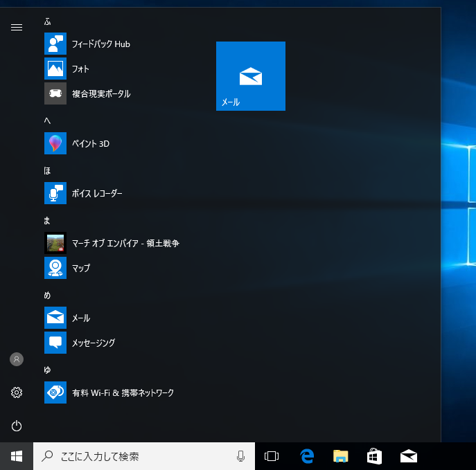Click the microphone icon in search box
This screenshot has height=470, width=476.
click(x=240, y=456)
